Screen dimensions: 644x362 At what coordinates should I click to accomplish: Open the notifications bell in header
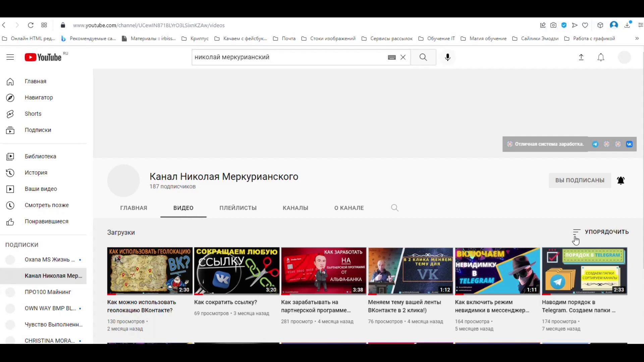pyautogui.click(x=601, y=57)
